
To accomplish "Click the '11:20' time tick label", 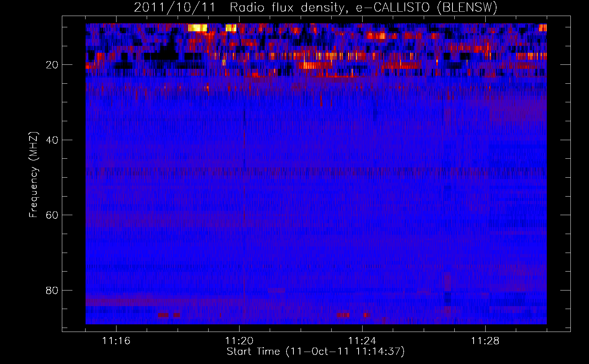I will pos(239,341).
